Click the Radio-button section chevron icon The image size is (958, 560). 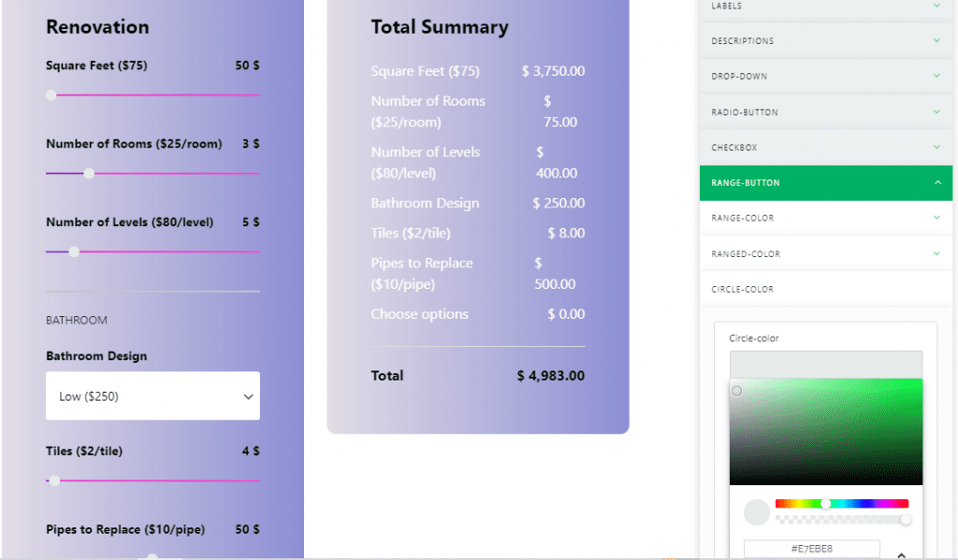pos(936,112)
